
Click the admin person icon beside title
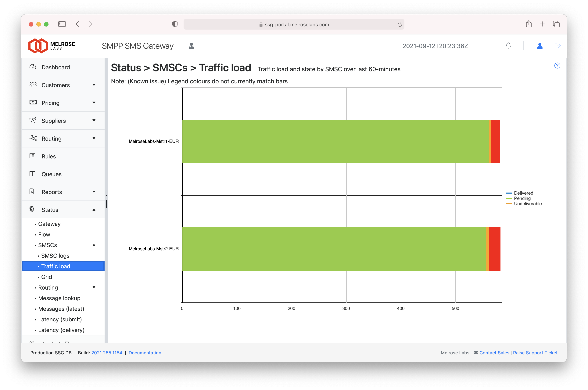point(191,46)
